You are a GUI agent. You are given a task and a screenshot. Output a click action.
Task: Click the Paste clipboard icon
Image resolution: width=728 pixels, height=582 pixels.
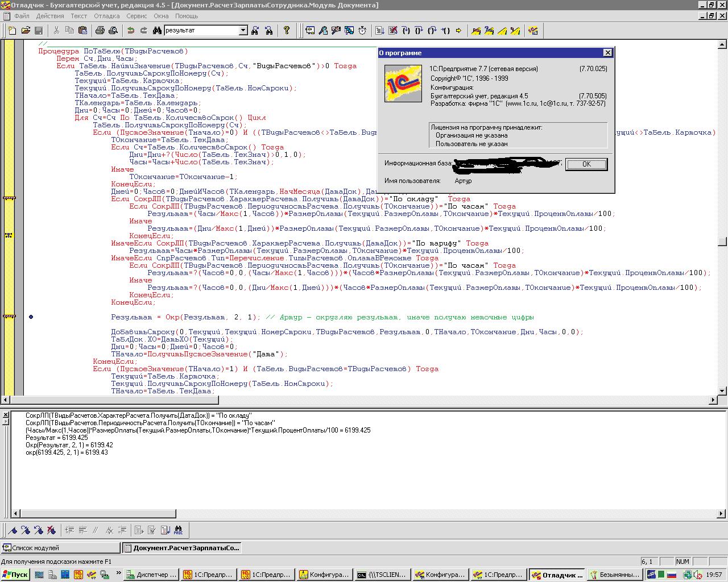tap(82, 31)
